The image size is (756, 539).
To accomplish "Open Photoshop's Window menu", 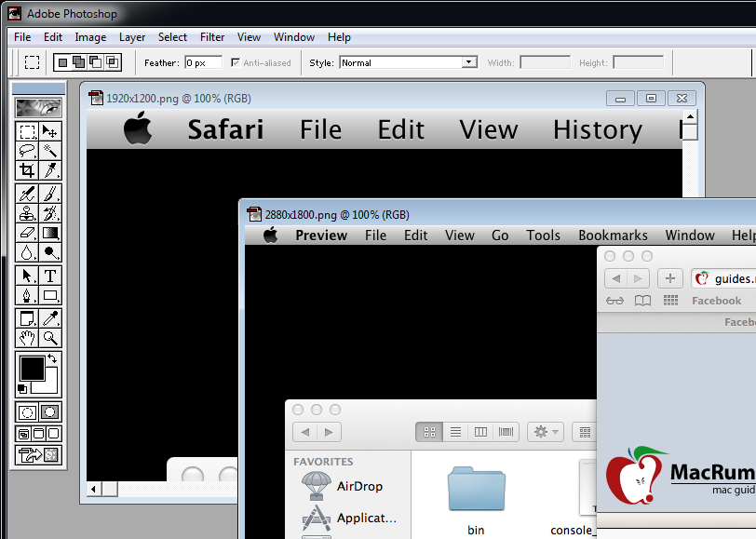I will click(294, 37).
